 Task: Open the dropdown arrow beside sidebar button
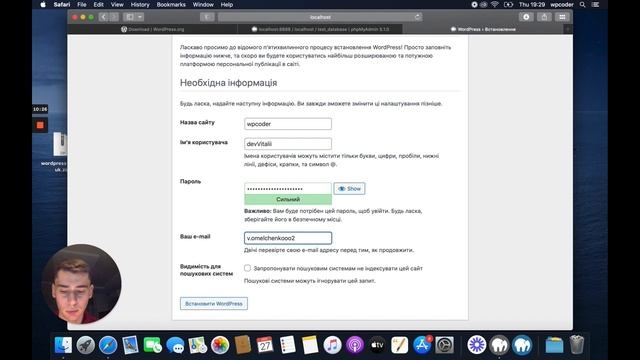(140, 17)
